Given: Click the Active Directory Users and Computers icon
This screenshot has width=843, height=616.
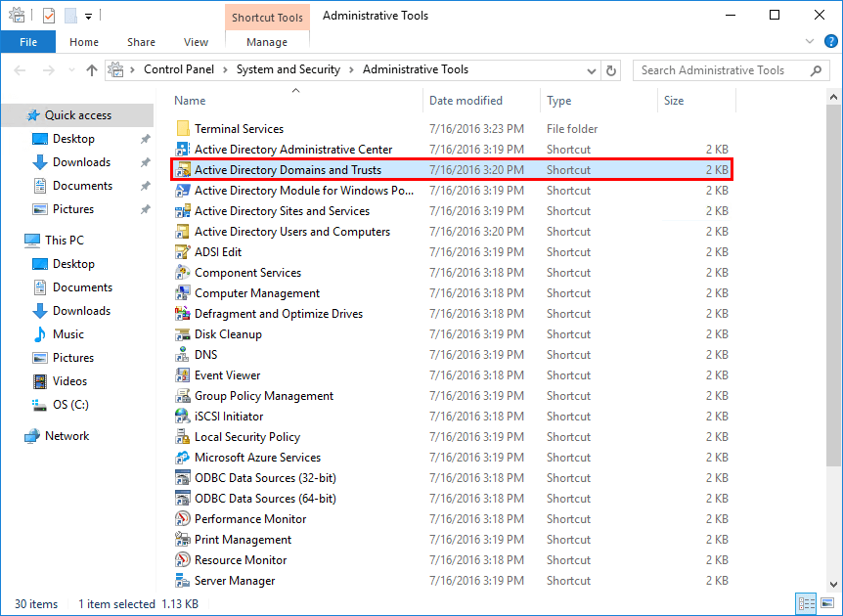Looking at the screenshot, I should pos(183,231).
